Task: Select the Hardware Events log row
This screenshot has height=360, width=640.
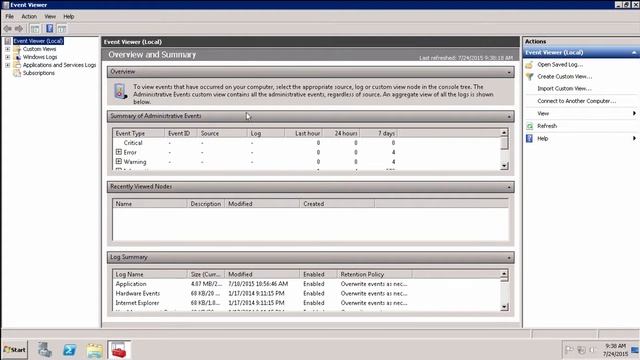Action: (307, 293)
